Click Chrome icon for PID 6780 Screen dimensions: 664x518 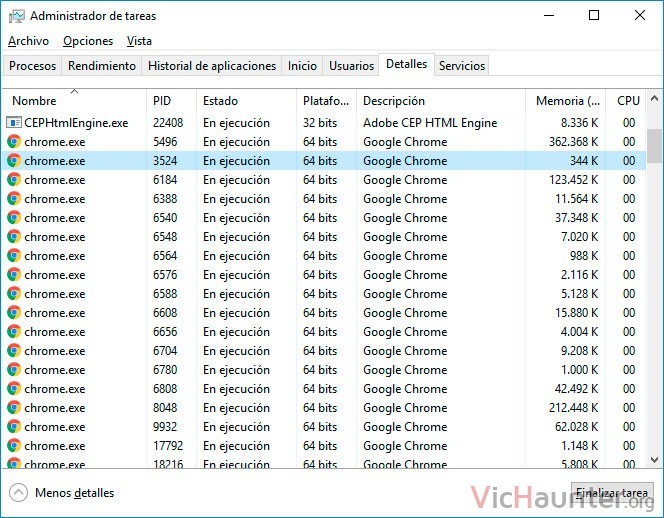click(14, 370)
